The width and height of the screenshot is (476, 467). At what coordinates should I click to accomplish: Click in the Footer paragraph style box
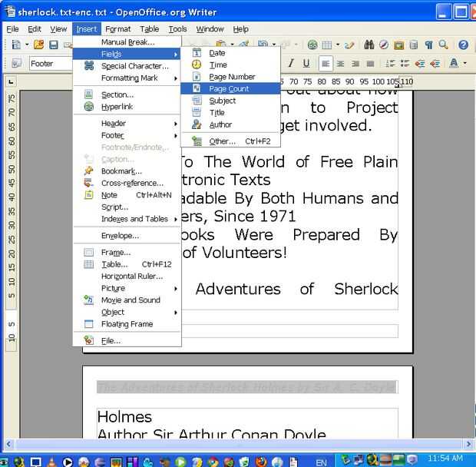(x=51, y=64)
